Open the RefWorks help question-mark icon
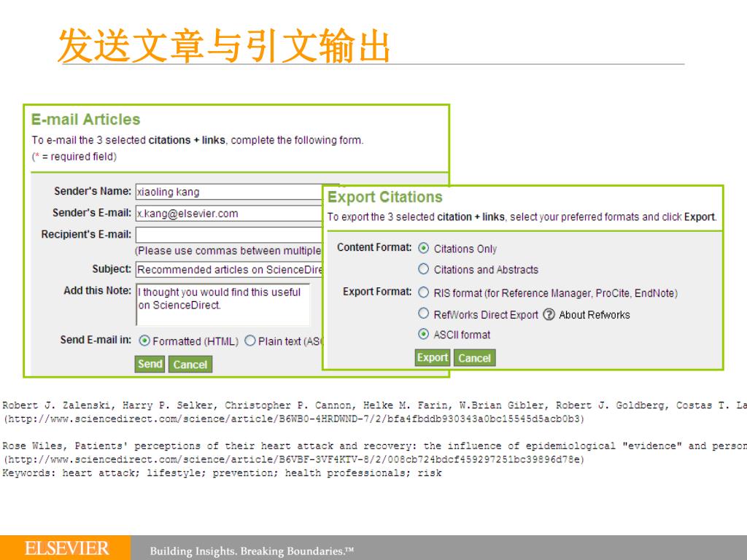The image size is (747, 560). 549,315
